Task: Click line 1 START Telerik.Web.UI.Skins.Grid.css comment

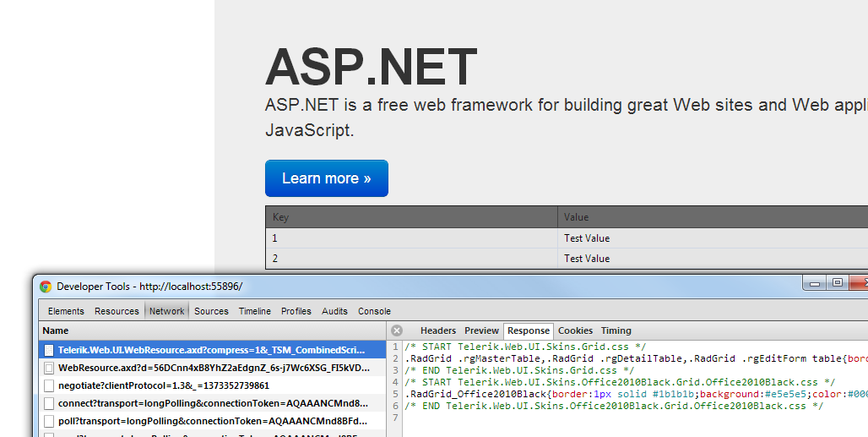Action: click(525, 347)
